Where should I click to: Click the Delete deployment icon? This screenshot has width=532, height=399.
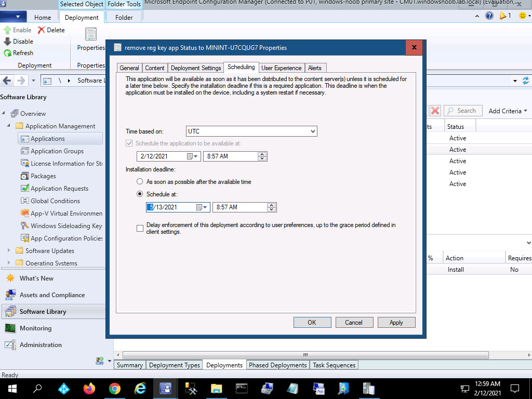[42, 30]
